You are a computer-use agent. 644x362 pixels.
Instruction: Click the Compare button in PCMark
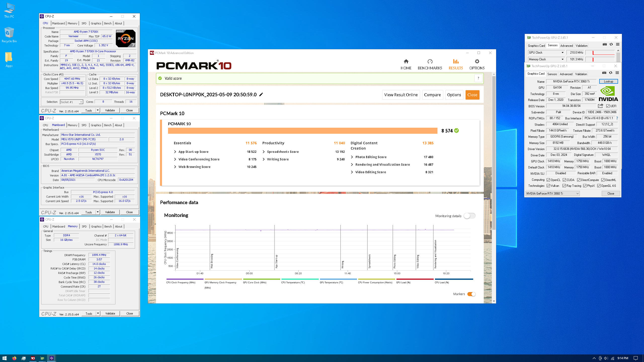pos(432,95)
